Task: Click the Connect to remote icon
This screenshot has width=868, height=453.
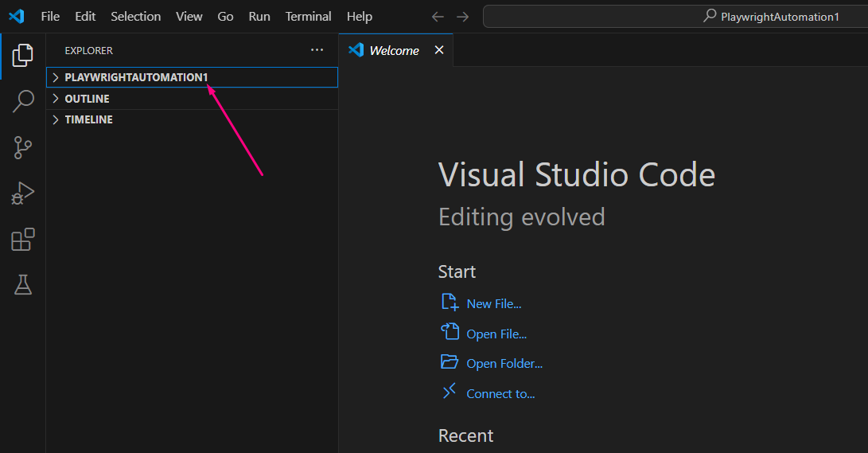Action: point(449,391)
